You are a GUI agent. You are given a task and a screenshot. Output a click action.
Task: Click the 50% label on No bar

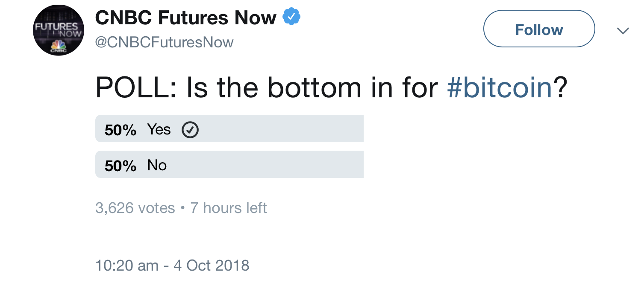121,166
